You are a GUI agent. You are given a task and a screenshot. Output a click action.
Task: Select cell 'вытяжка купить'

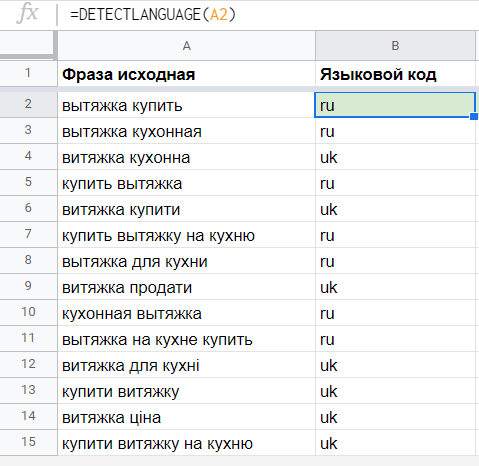[186, 105]
